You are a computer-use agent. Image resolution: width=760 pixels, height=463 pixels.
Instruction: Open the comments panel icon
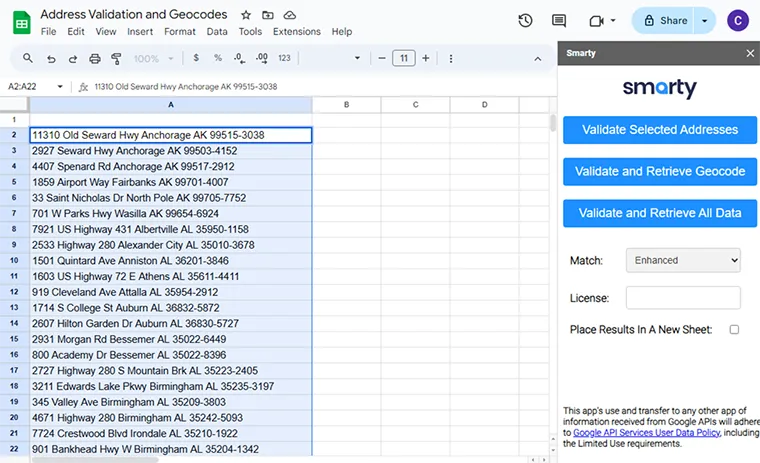coord(559,21)
